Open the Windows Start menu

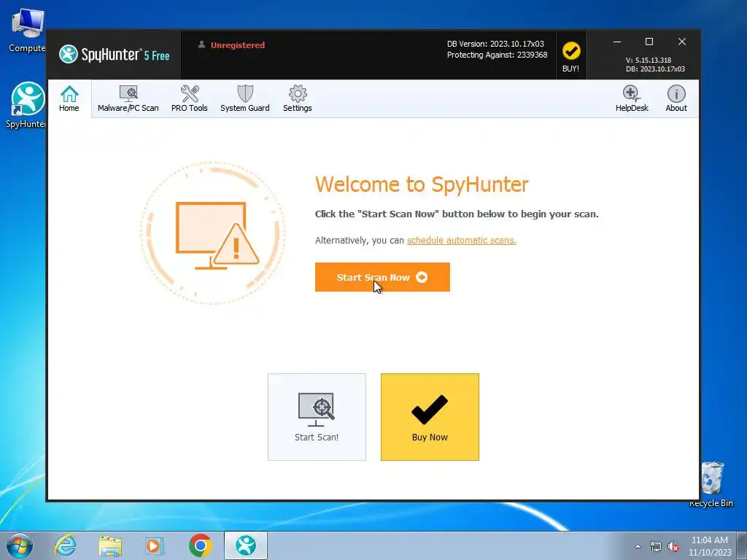point(20,545)
